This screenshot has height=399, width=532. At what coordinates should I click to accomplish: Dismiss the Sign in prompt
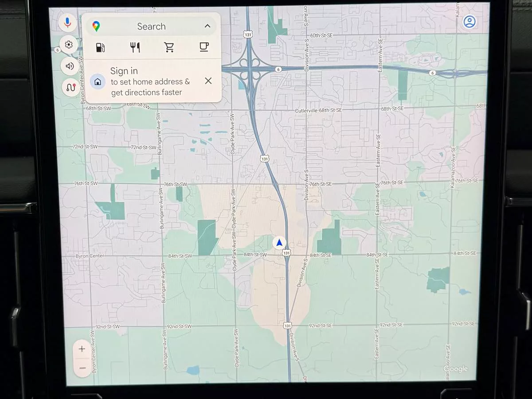[208, 81]
